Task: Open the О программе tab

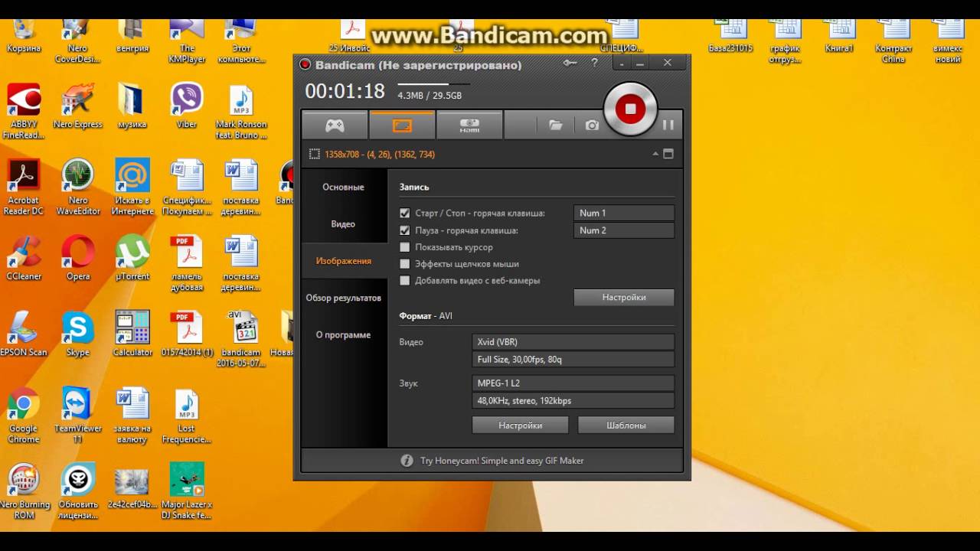Action: pyautogui.click(x=343, y=334)
